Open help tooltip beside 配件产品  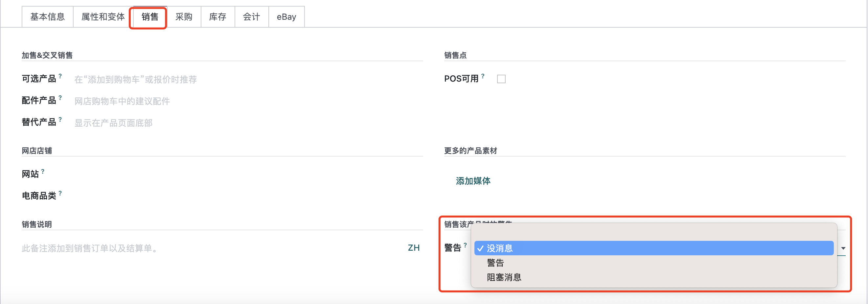click(x=60, y=98)
